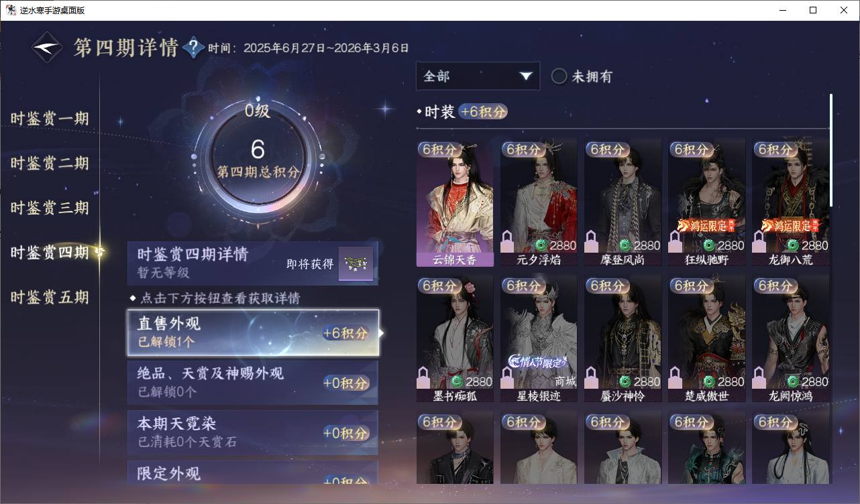The width and height of the screenshot is (860, 504).
Task: Click the 时鉴赏四期详情 panel
Action: point(253,263)
